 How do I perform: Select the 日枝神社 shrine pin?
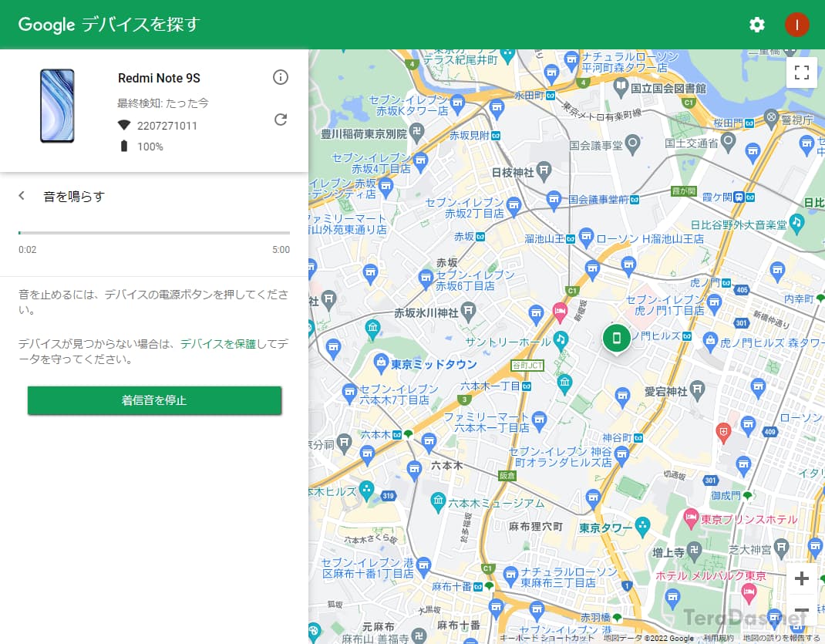tap(544, 170)
